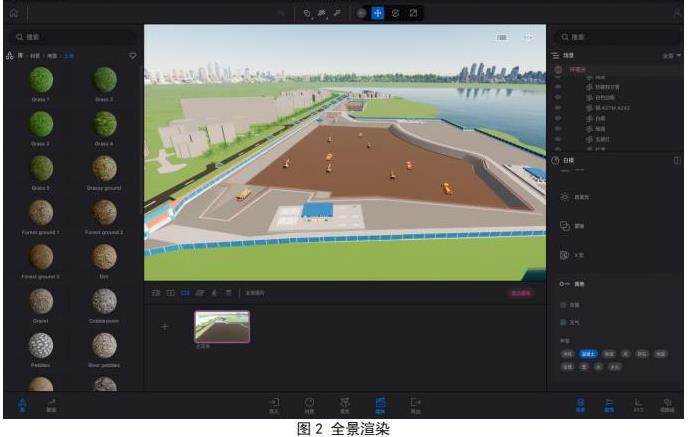This screenshot has height=437, width=692.
Task: Open the filter dropdown beside scene header
Action: (x=670, y=55)
